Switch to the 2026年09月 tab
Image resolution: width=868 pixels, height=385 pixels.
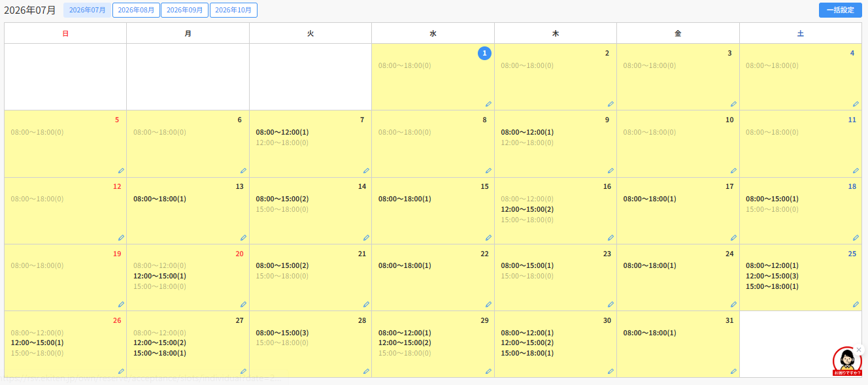184,10
